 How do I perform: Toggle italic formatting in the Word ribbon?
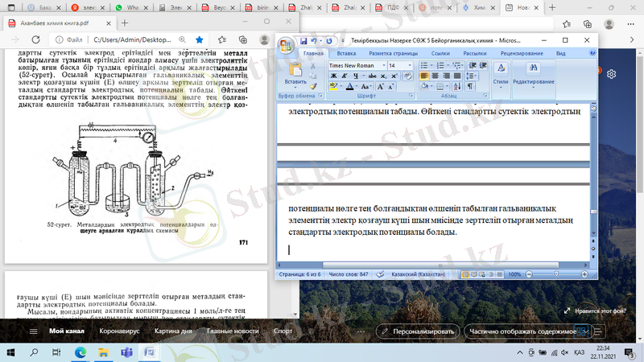[343, 76]
